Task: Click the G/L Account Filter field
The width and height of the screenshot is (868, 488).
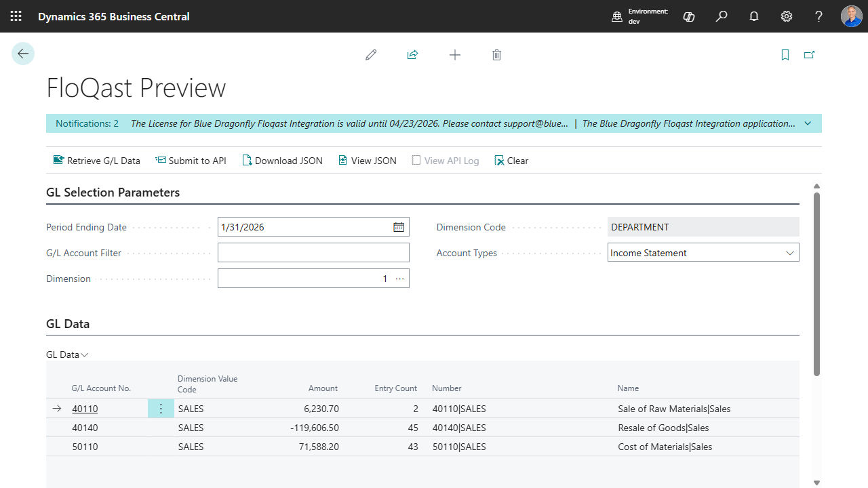Action: (x=313, y=253)
